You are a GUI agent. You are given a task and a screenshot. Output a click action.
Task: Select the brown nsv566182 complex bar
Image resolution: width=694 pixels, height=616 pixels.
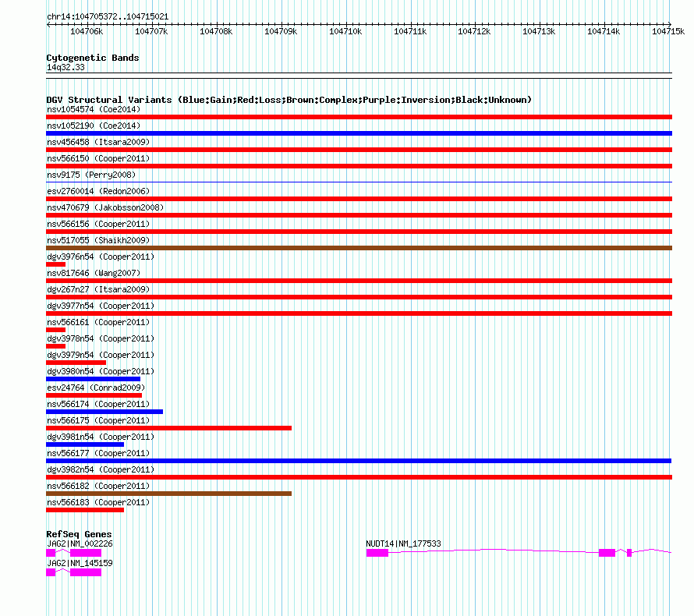(x=168, y=494)
